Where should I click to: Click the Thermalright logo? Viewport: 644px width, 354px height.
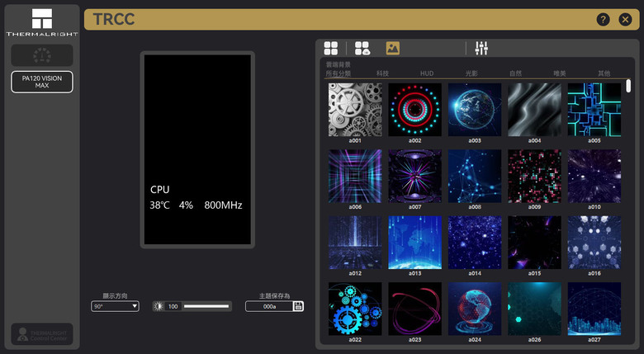(42, 22)
